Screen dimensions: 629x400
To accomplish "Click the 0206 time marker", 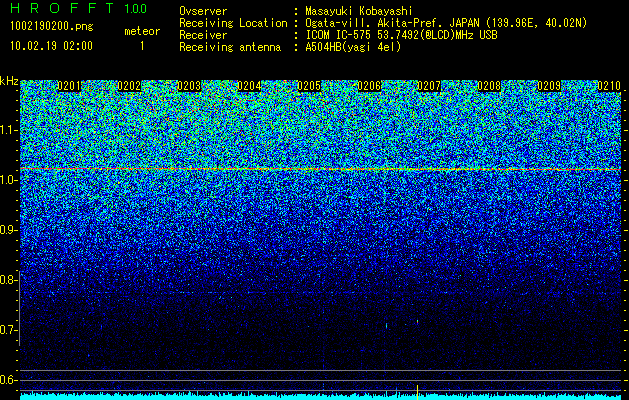I will tap(369, 86).
